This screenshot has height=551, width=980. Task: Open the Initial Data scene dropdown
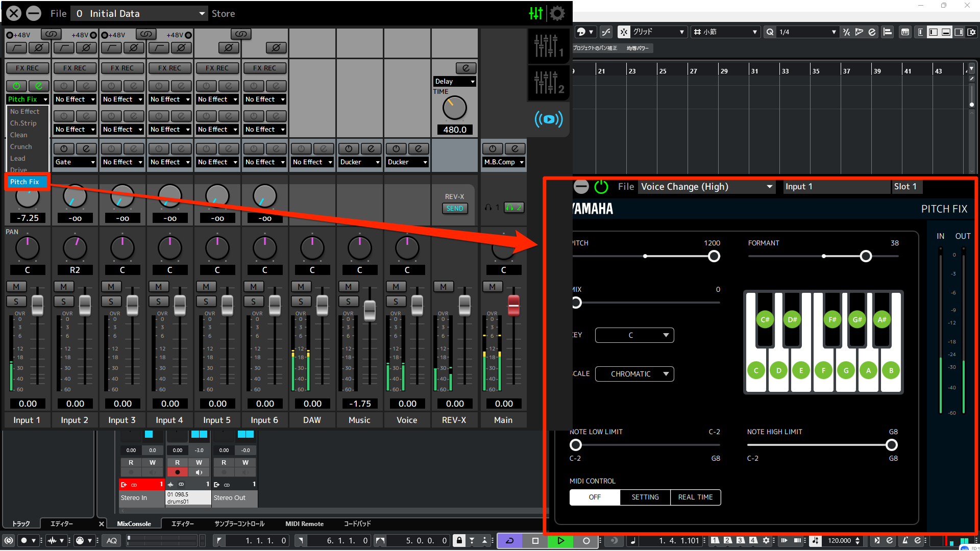139,13
